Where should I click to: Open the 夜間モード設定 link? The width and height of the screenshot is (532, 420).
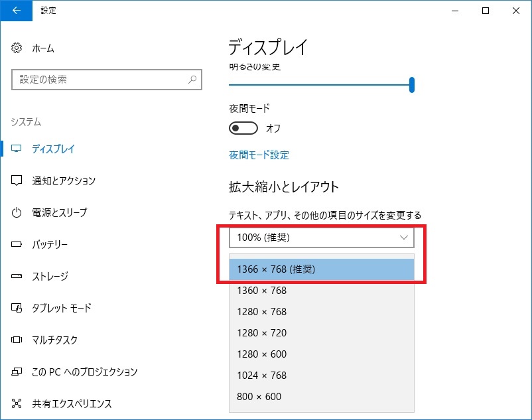pyautogui.click(x=259, y=155)
